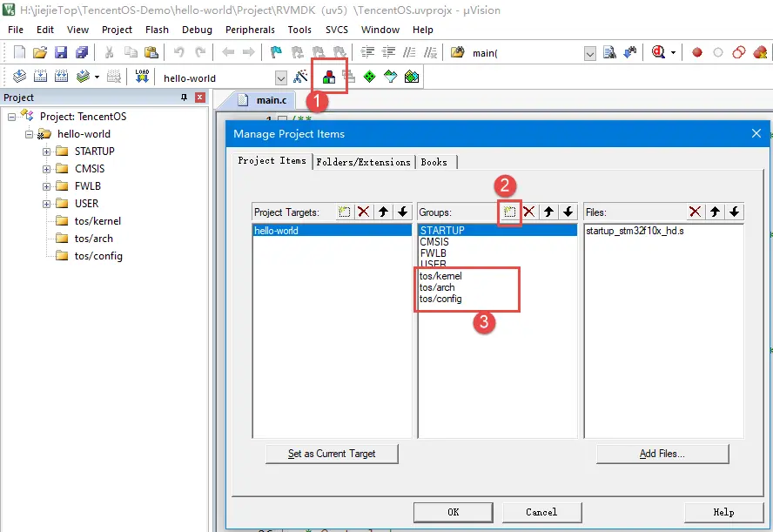Open Options for Target magic wand
The image size is (773, 532).
(x=300, y=77)
